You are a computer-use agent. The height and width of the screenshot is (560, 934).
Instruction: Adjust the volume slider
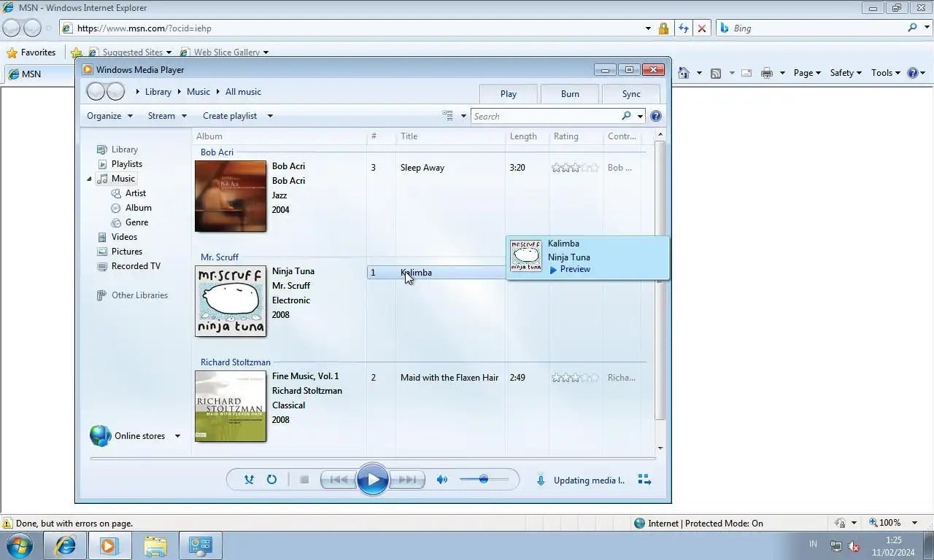484,479
